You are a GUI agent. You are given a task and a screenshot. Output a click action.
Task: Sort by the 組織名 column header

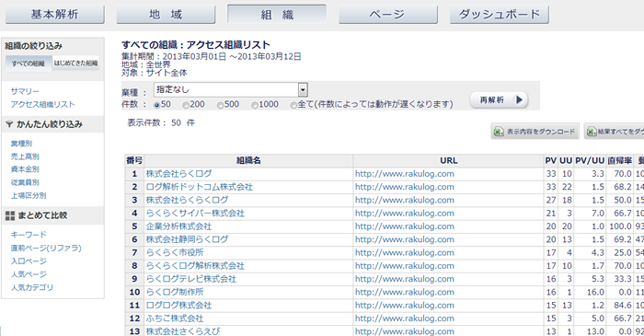(248, 160)
